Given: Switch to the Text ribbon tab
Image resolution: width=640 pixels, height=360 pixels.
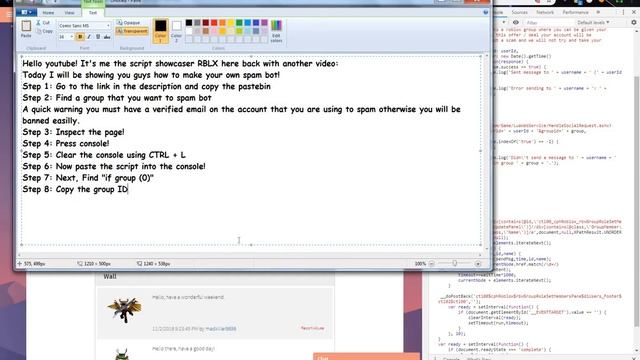Looking at the screenshot, I should pos(93,13).
